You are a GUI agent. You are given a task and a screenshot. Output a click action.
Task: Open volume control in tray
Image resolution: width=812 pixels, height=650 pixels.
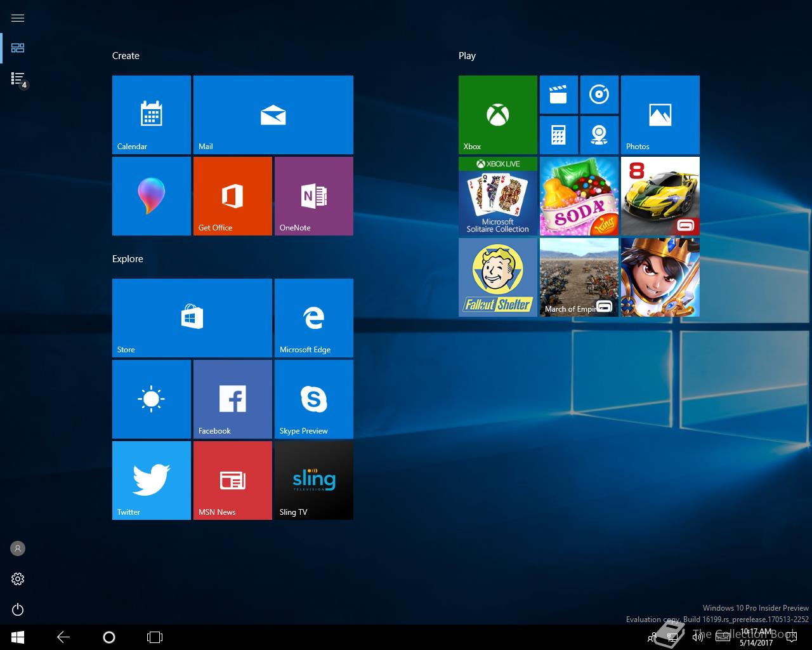tap(698, 637)
